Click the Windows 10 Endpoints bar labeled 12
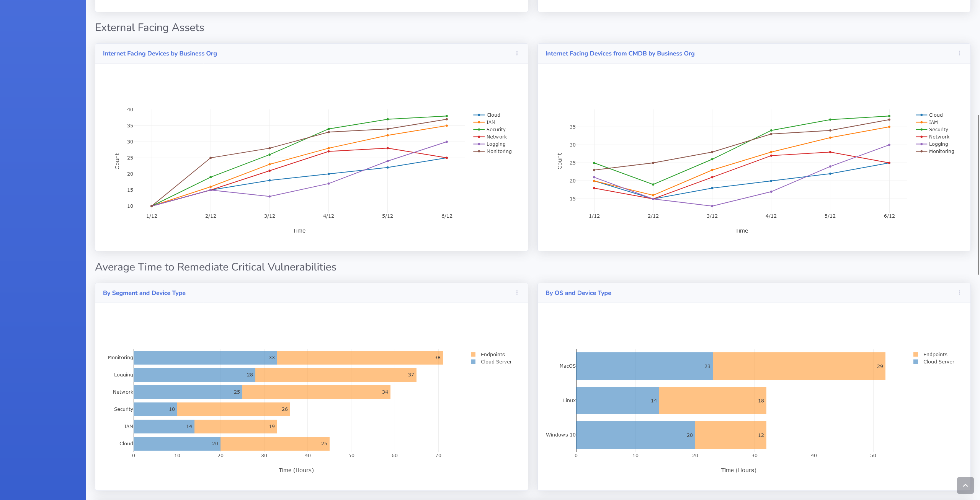 pyautogui.click(x=730, y=435)
